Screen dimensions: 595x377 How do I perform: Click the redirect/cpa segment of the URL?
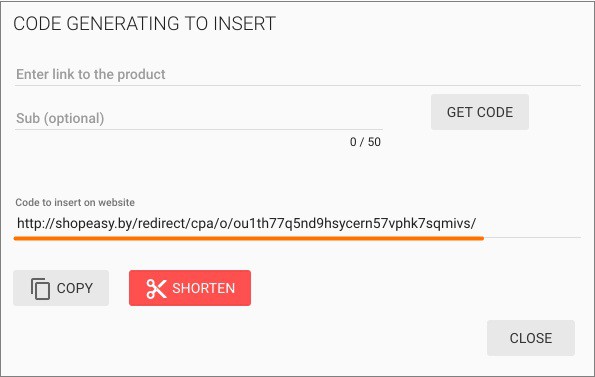tap(174, 223)
